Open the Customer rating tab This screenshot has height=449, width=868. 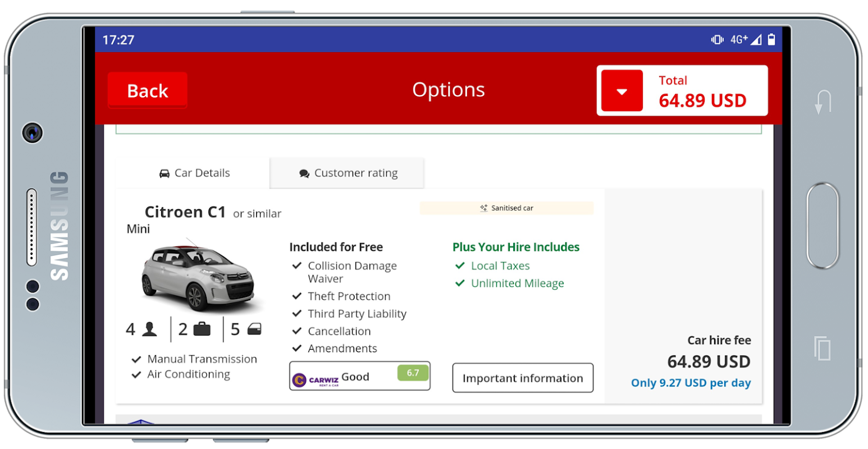coord(347,173)
